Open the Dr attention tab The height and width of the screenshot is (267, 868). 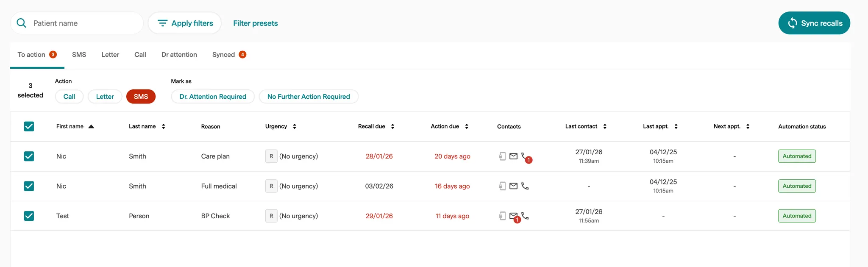pos(179,55)
